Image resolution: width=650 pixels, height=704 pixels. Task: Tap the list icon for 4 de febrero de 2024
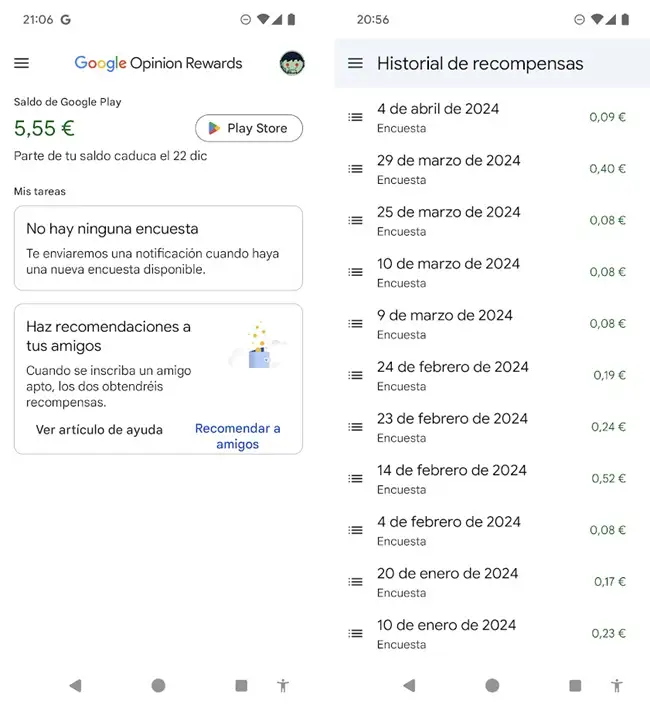pyautogui.click(x=355, y=530)
